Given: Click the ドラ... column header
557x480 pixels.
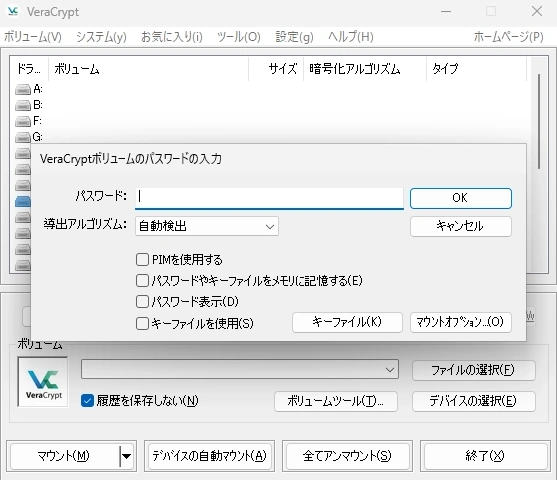Looking at the screenshot, I should coord(29,69).
